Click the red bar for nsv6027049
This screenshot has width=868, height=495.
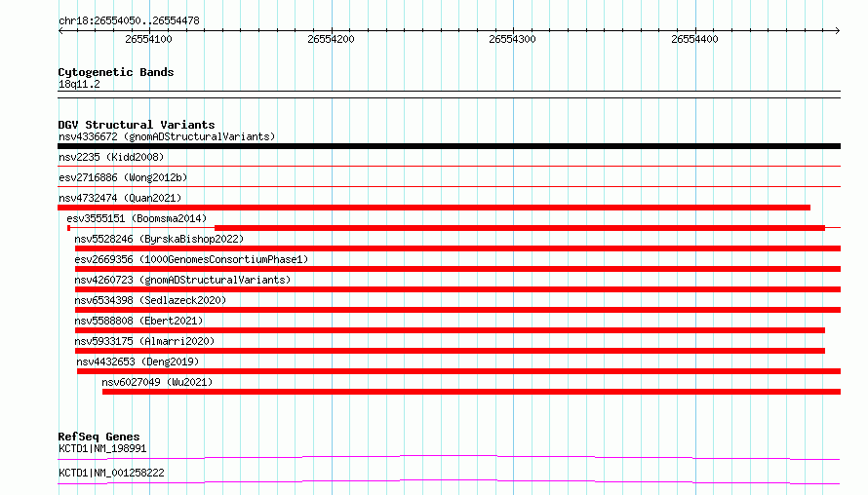[x=472, y=392]
